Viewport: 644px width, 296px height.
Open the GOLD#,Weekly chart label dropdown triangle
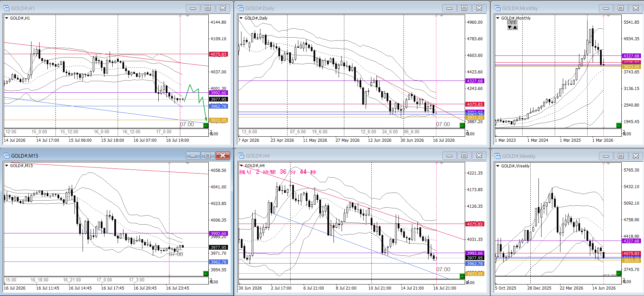click(x=498, y=166)
